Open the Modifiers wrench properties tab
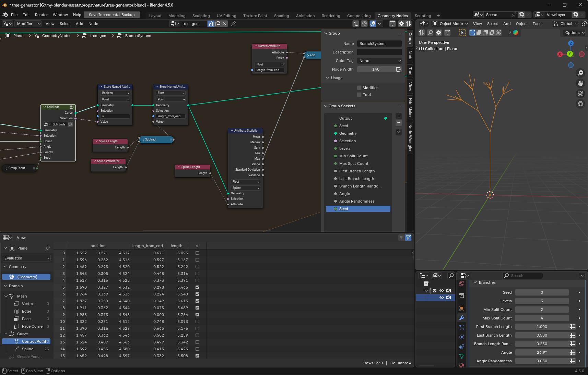 coord(462,318)
